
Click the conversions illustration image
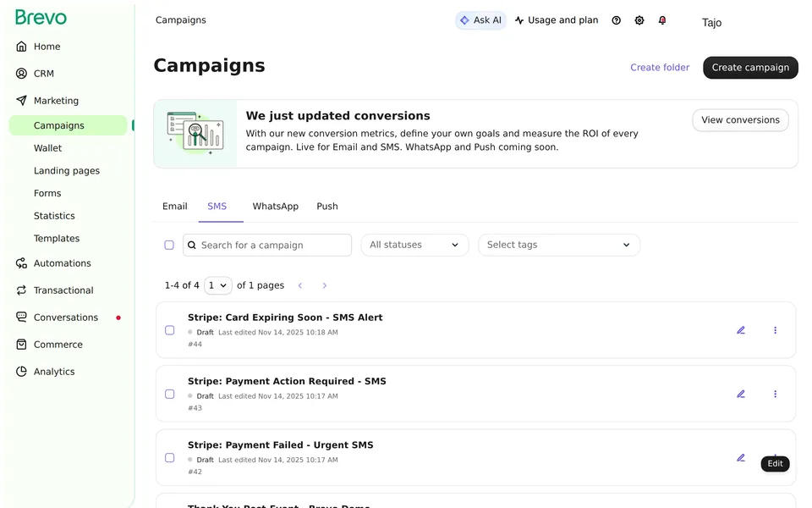coord(195,134)
